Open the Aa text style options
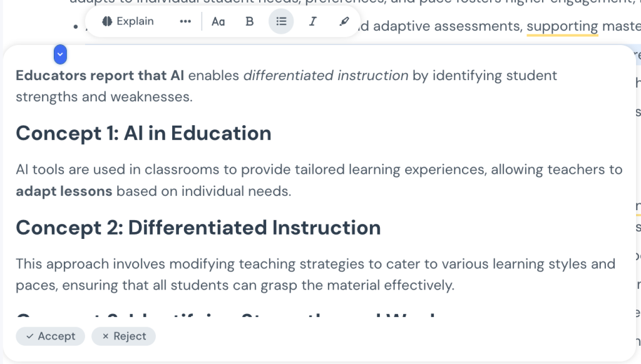Viewport: 641px width, 364px height. [x=218, y=21]
